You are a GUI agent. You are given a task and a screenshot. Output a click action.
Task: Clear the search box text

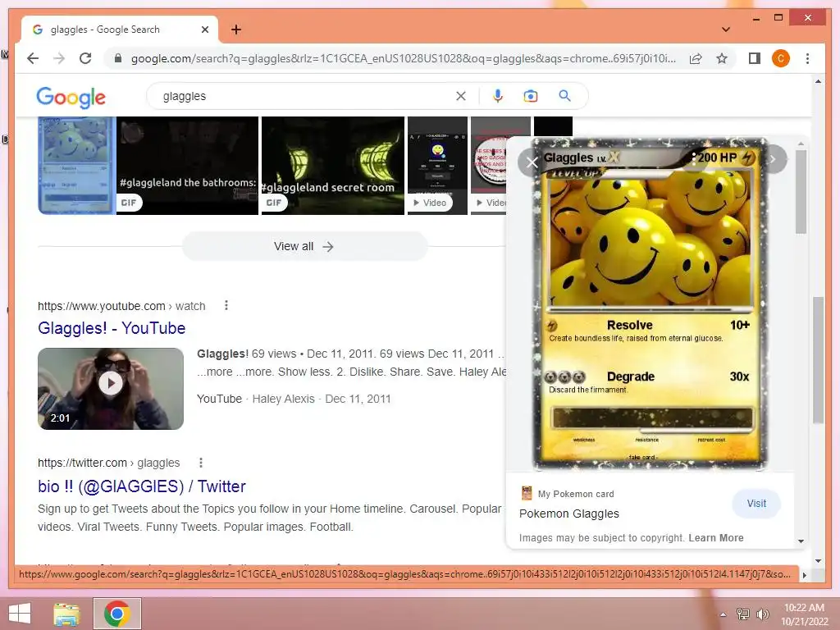(461, 96)
